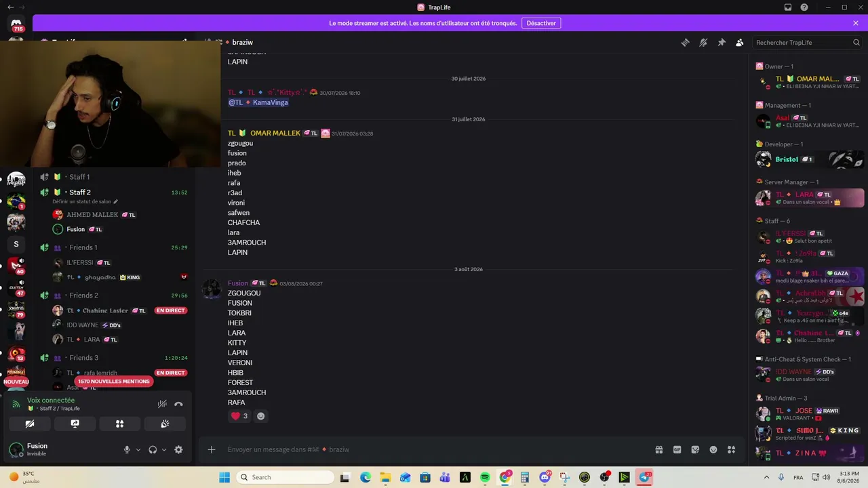This screenshot has height=488, width=868.
Task: Turn on camera in voice panel
Action: tap(30, 424)
